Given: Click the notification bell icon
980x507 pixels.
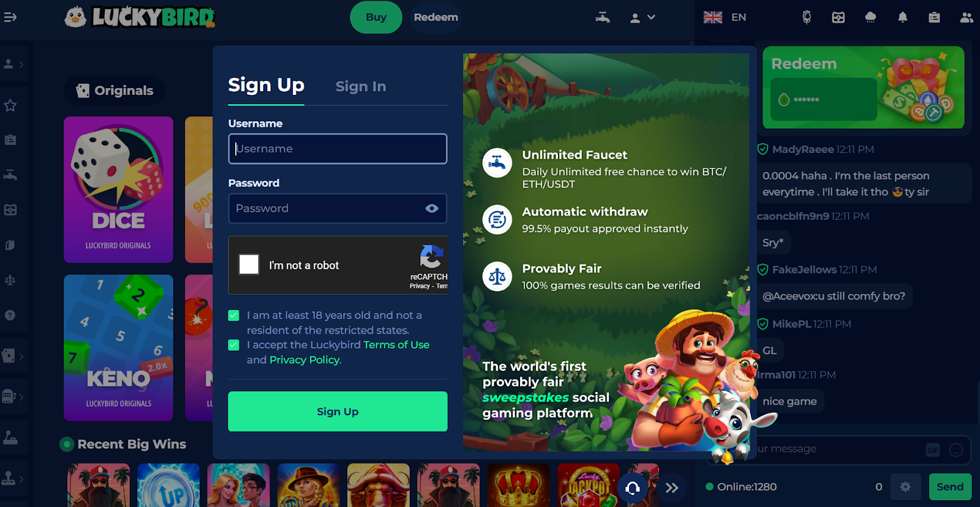Looking at the screenshot, I should (902, 17).
